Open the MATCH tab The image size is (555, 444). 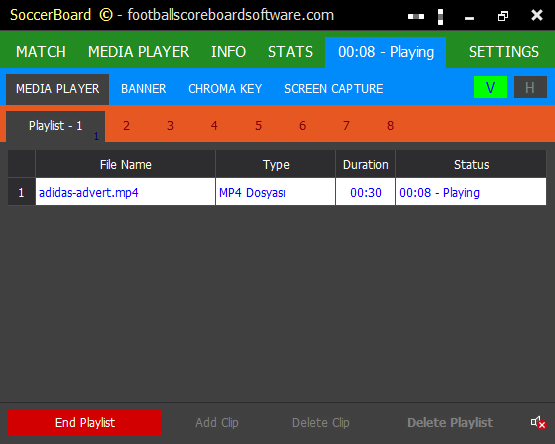click(x=41, y=52)
